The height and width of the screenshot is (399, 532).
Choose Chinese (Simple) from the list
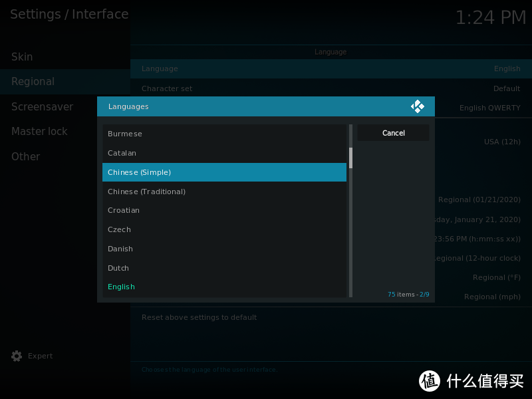pos(224,172)
